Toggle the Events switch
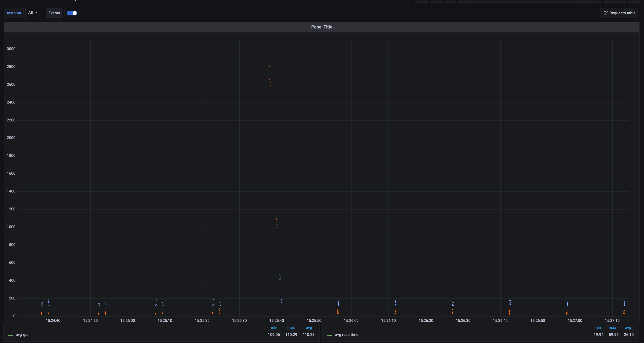The height and width of the screenshot is (343, 644). [x=72, y=13]
